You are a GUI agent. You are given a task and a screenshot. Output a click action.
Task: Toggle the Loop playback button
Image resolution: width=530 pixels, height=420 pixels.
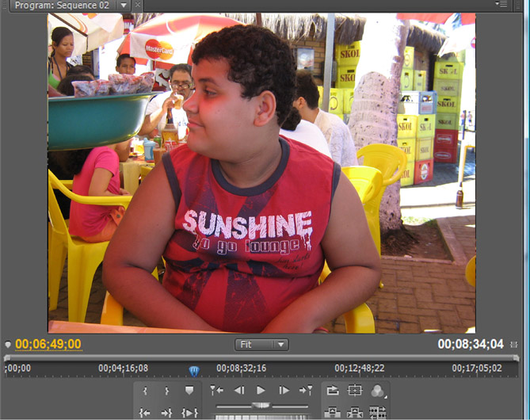[x=333, y=391]
